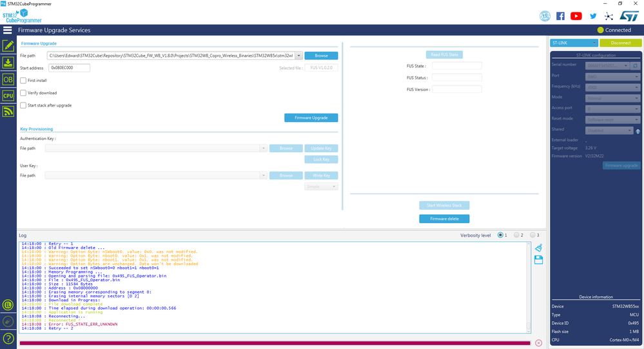
Task: Click Firmware delete button
Action: point(444,219)
